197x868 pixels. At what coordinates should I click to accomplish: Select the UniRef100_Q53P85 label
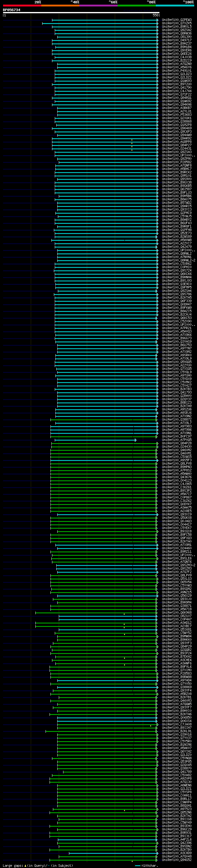click(177, 761)
